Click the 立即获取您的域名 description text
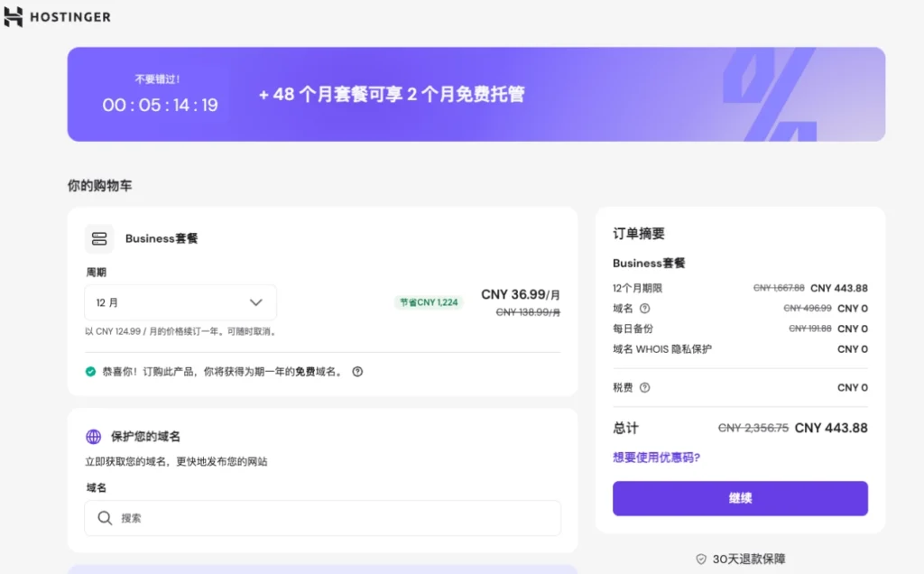 tap(176, 461)
